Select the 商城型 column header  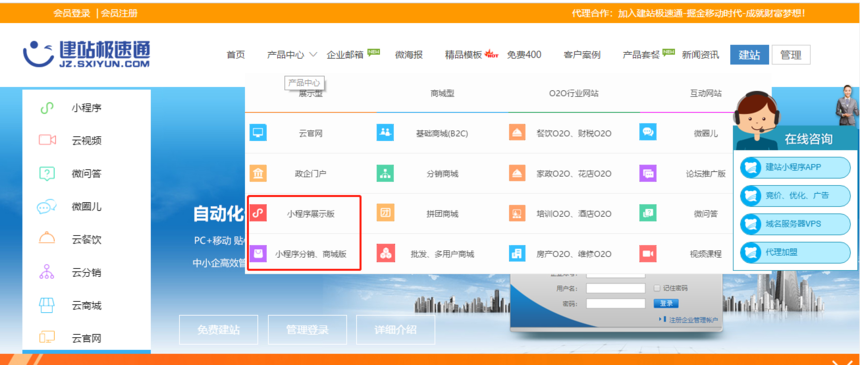442,94
